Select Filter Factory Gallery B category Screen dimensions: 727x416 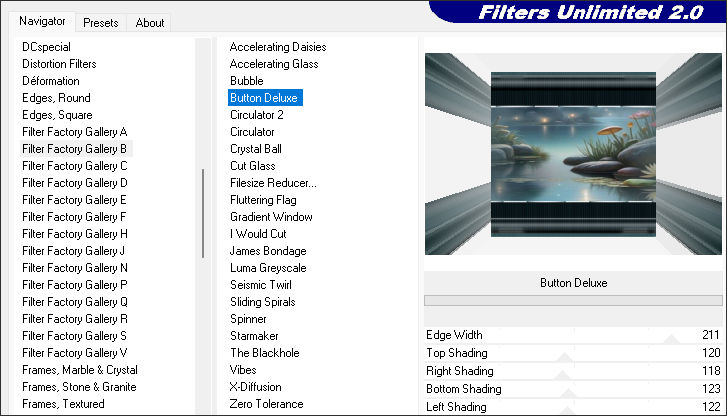[x=75, y=148]
